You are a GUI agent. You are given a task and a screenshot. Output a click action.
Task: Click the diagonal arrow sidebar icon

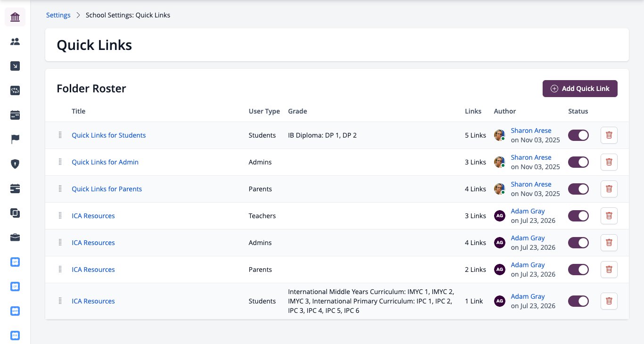point(15,66)
